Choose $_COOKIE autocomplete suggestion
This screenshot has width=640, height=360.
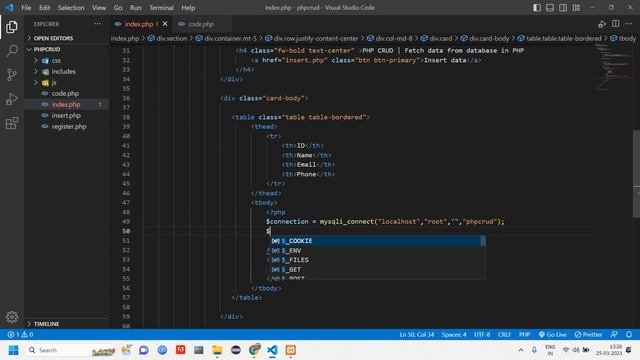[378, 241]
